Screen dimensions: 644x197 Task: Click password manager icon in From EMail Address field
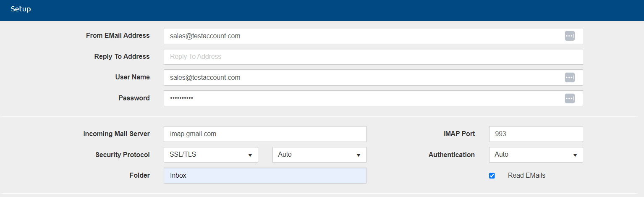(569, 36)
